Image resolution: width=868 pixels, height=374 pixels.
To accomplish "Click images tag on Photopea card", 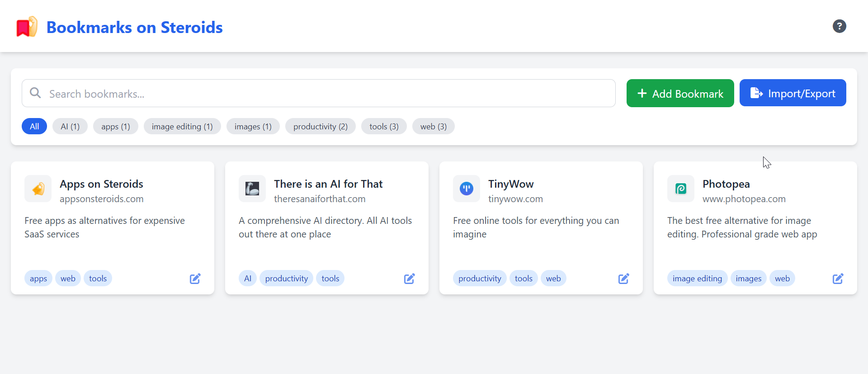I will pyautogui.click(x=748, y=279).
